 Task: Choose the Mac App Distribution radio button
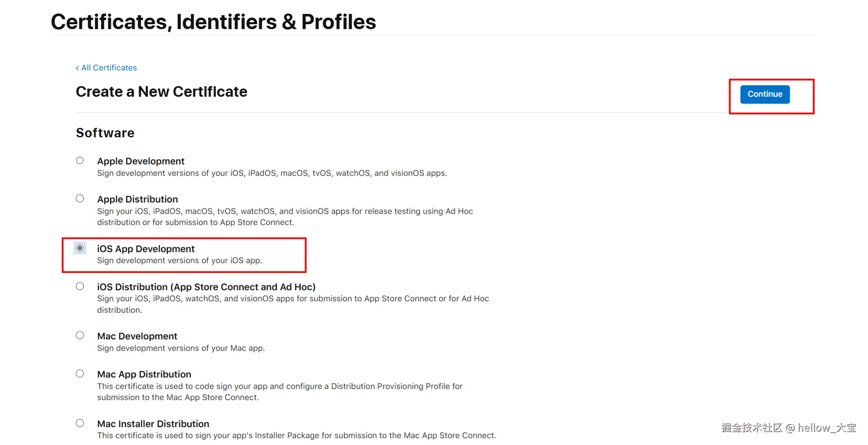tap(80, 374)
